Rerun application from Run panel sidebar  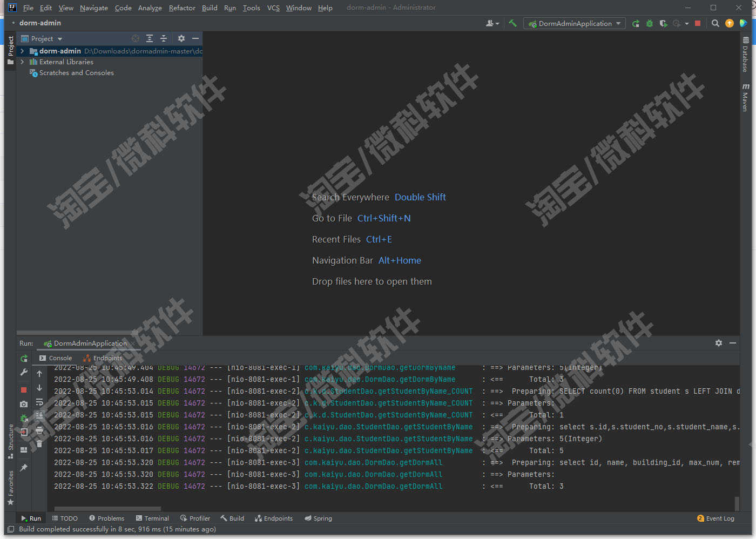tap(24, 359)
